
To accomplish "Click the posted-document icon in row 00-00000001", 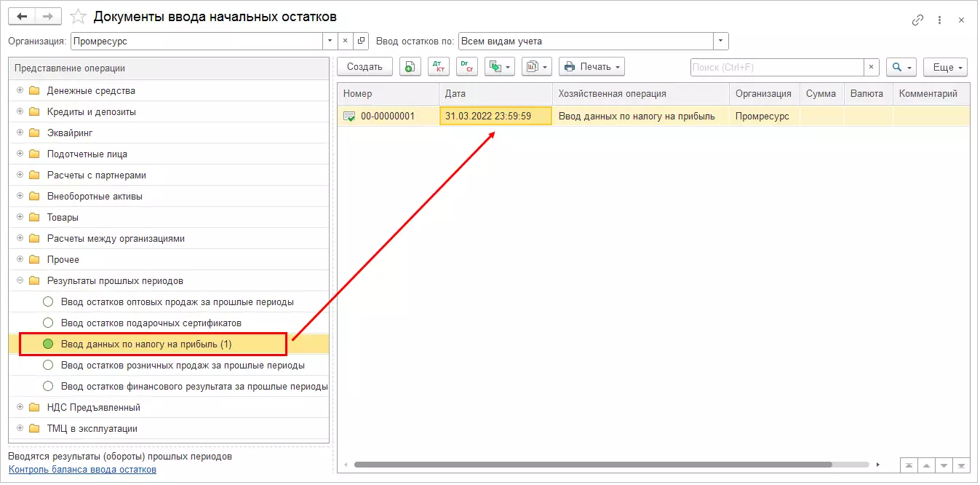I will coord(349,116).
